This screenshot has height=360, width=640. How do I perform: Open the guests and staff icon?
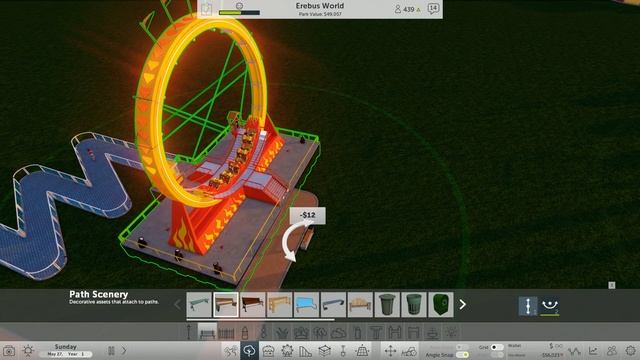611,351
